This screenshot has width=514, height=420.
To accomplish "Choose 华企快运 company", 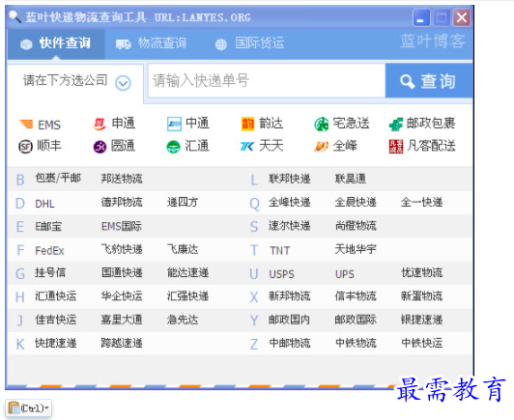I will coord(122,296).
